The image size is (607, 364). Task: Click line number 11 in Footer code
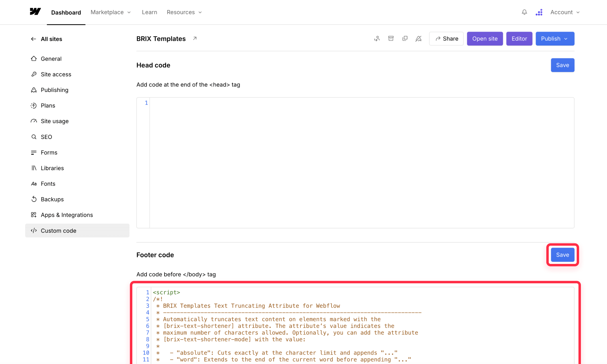pos(146,359)
